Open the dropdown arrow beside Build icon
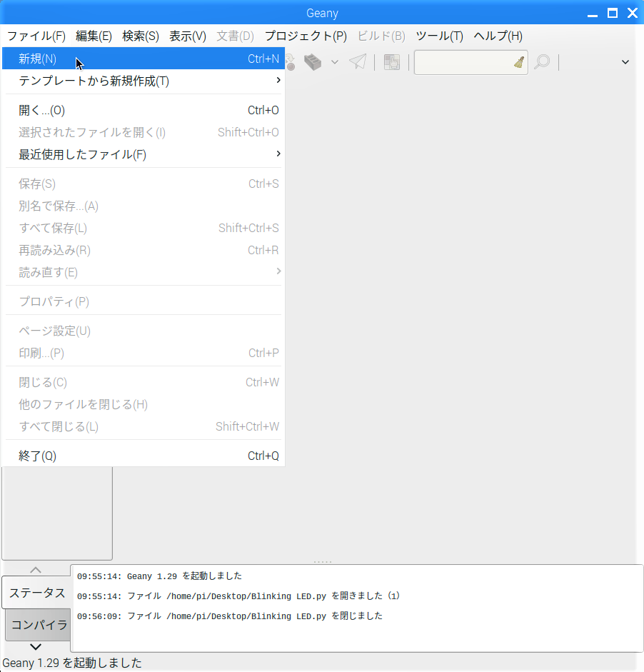The height and width of the screenshot is (672, 644). [335, 62]
